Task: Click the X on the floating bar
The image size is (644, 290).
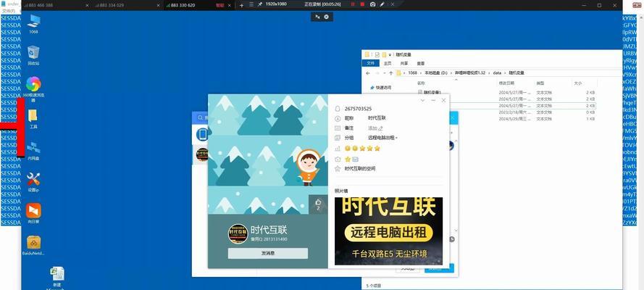Action: point(327,17)
